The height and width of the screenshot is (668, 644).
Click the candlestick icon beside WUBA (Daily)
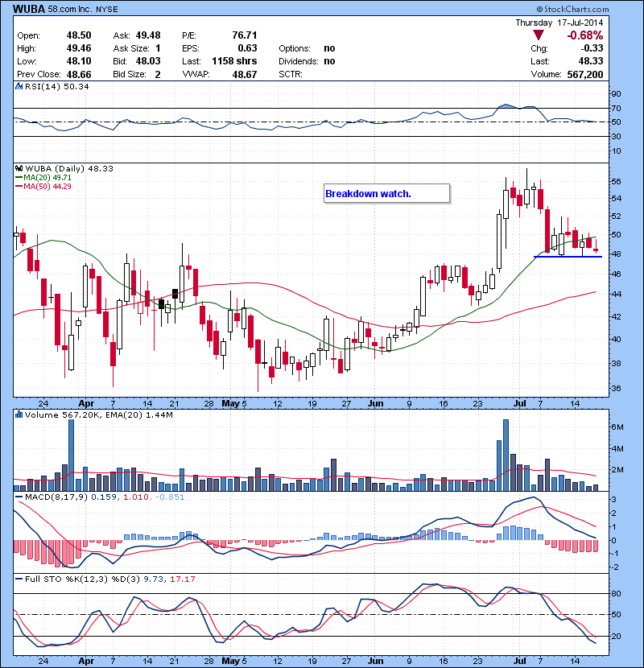pyautogui.click(x=19, y=168)
